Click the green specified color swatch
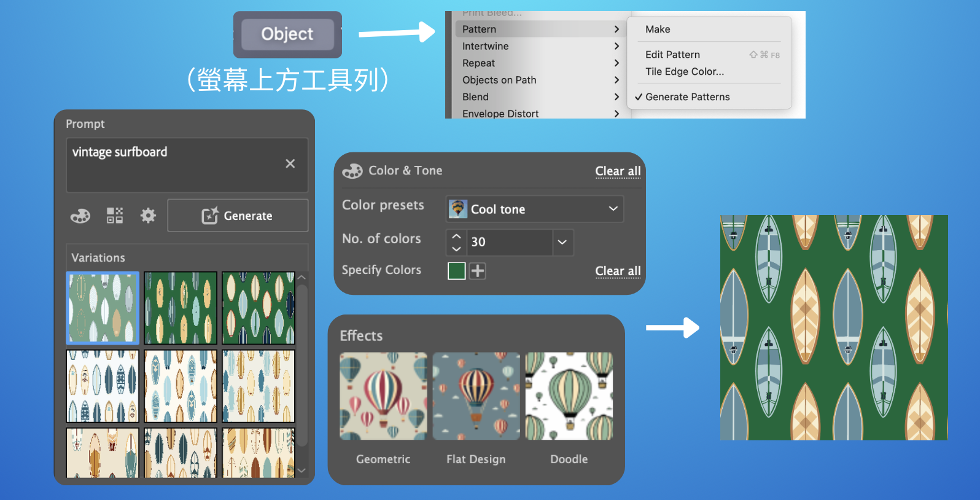 (x=456, y=271)
